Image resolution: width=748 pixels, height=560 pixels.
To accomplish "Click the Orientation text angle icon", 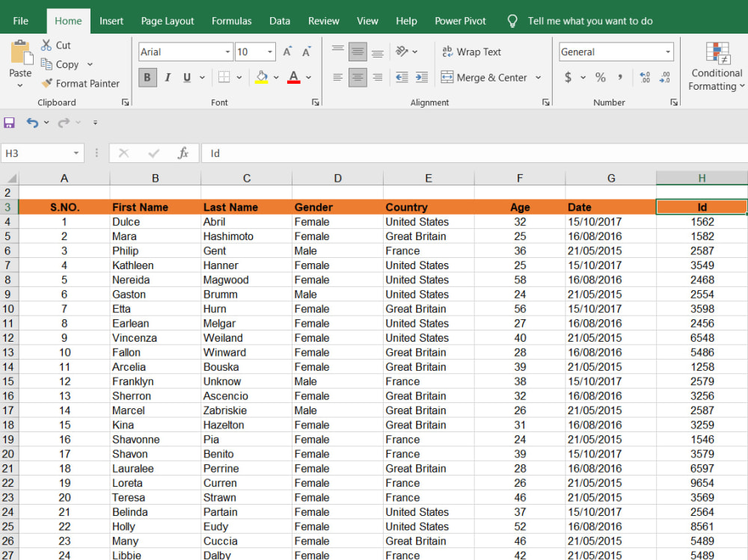I will click(402, 51).
